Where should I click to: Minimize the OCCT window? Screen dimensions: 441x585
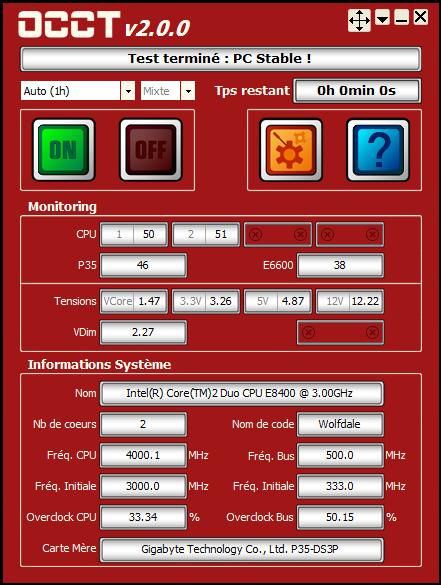click(401, 18)
